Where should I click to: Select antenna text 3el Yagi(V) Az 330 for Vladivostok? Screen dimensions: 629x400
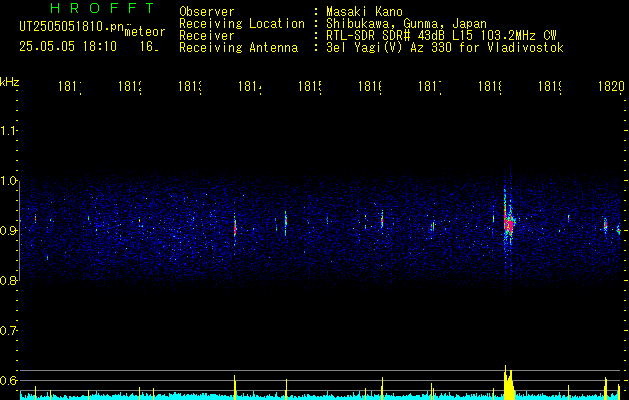[445, 48]
